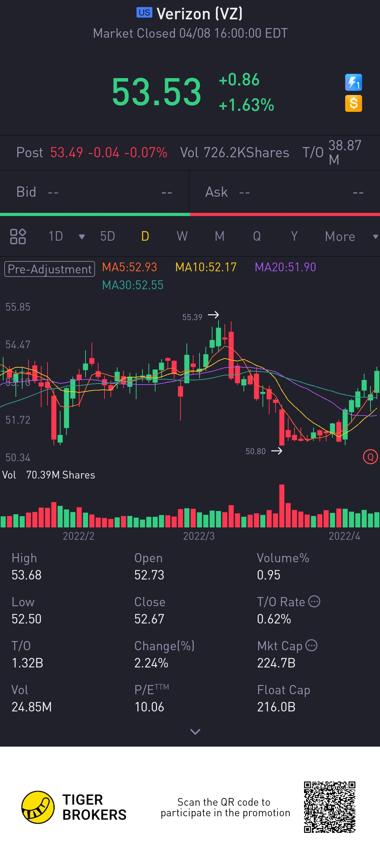Tap the Mkt Cap 224.7B value

click(276, 663)
